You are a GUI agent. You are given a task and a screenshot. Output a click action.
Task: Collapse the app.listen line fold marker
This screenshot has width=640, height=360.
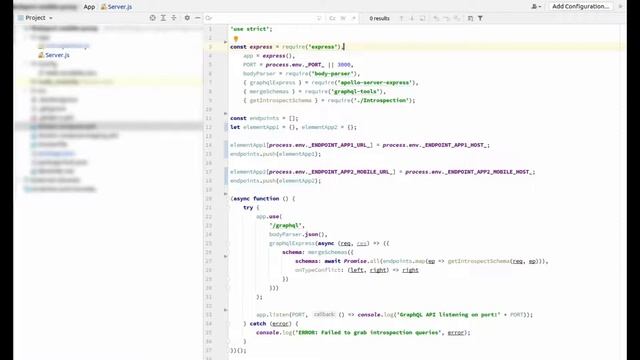click(x=225, y=310)
